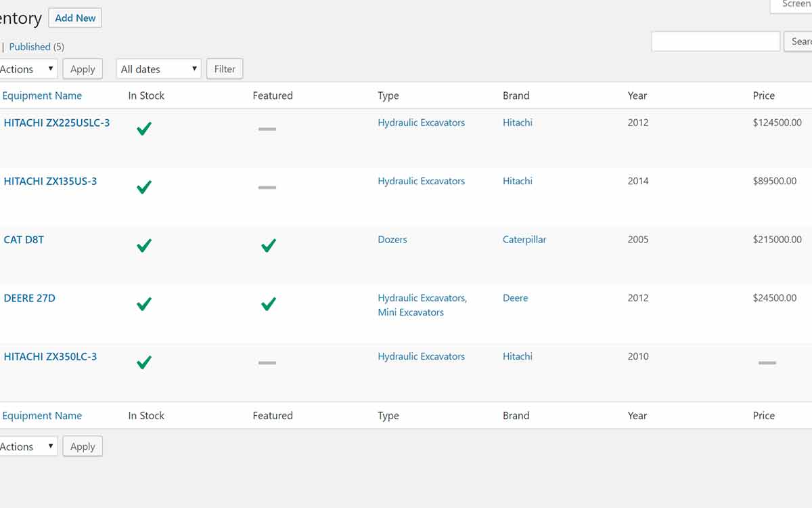
Task: Click the year 2012 cell for HITACHI ZX225USLC-3
Action: tap(638, 123)
